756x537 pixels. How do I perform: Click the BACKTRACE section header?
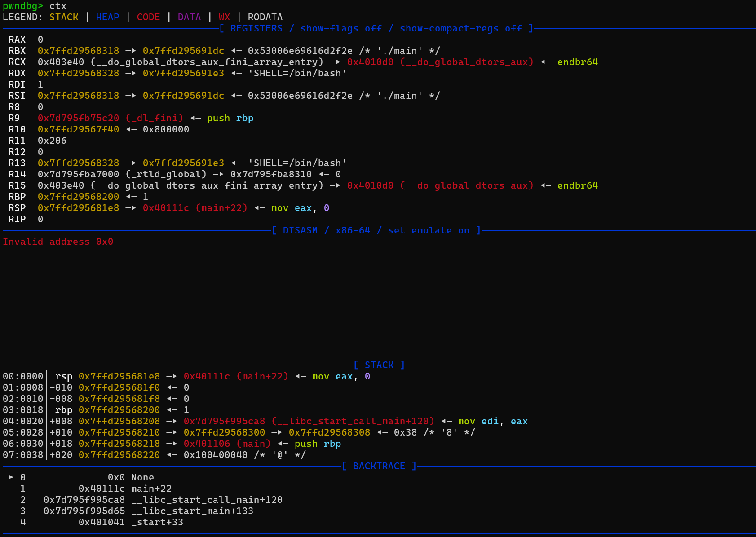[x=379, y=466]
